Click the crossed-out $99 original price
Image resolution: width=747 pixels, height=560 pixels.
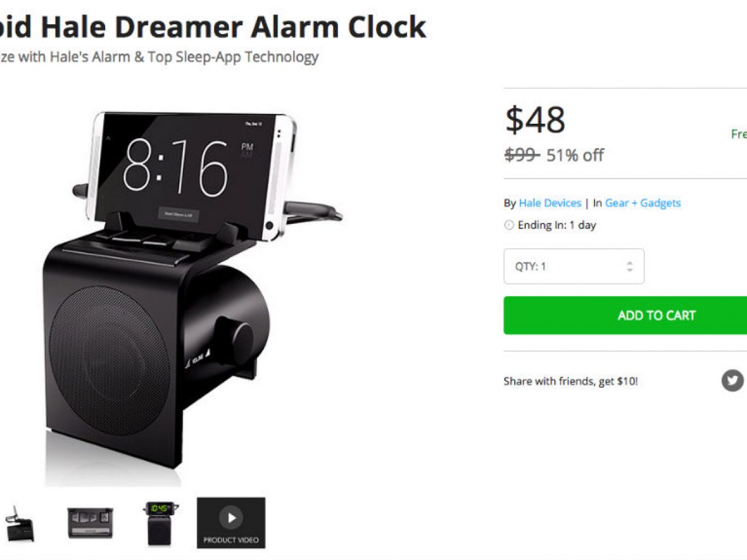tap(522, 155)
